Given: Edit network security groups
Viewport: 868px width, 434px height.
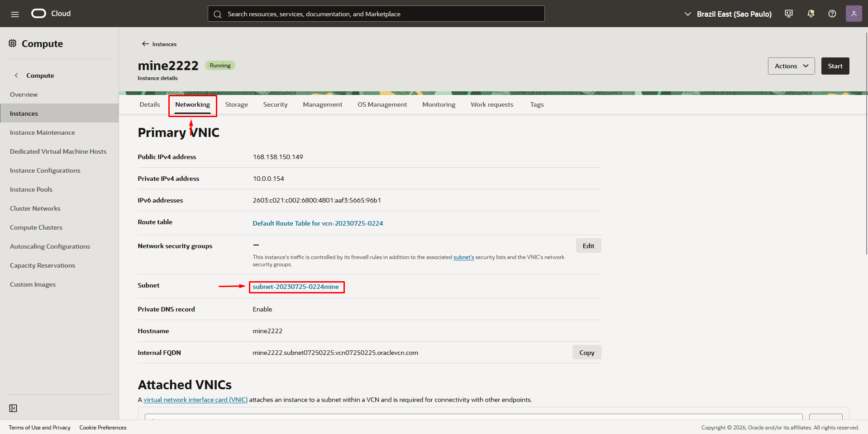Looking at the screenshot, I should click(x=588, y=245).
